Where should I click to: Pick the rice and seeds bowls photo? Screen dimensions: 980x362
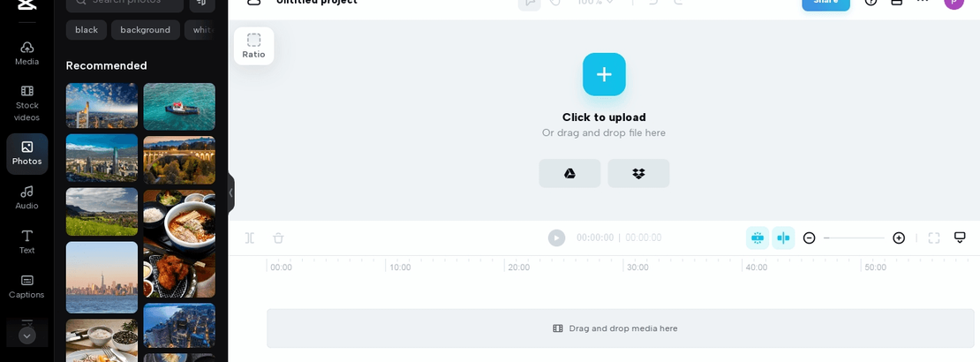pos(102,341)
